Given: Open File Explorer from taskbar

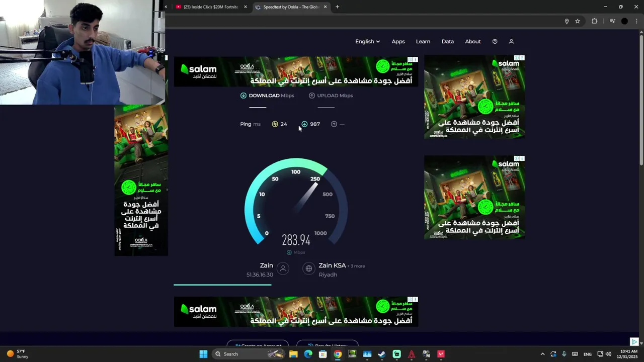Looking at the screenshot, I should tap(293, 354).
